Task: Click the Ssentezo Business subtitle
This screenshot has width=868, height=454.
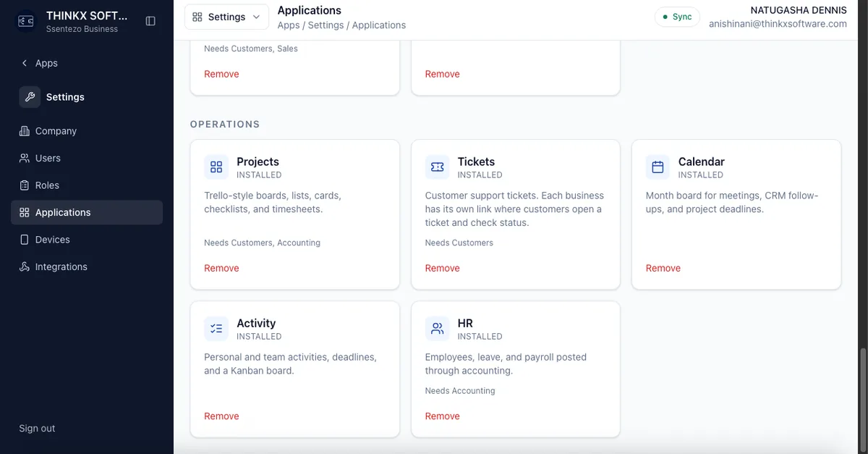Action: [x=82, y=29]
